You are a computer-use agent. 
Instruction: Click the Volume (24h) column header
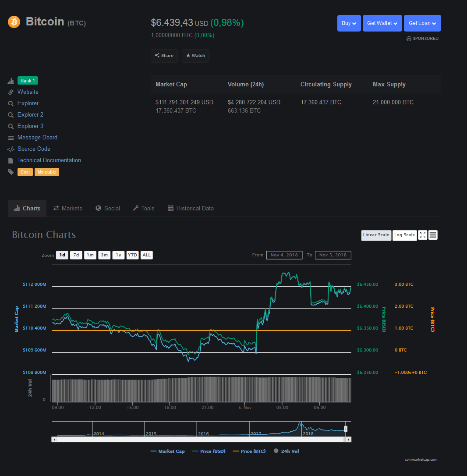246,85
